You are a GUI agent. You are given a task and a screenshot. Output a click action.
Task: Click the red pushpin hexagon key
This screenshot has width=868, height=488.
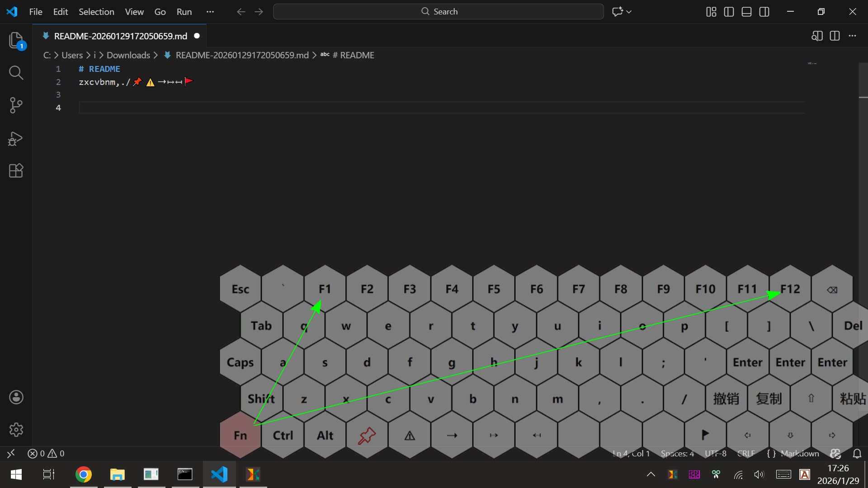[x=367, y=436]
